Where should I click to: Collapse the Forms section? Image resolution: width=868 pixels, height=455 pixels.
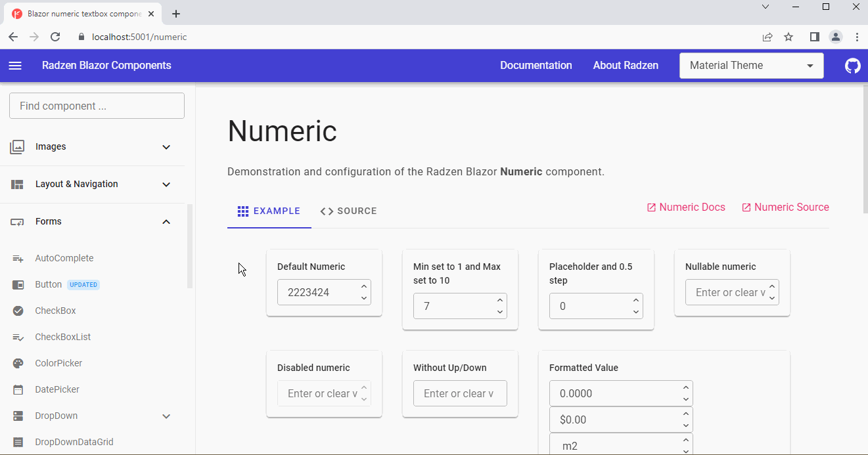click(x=166, y=222)
